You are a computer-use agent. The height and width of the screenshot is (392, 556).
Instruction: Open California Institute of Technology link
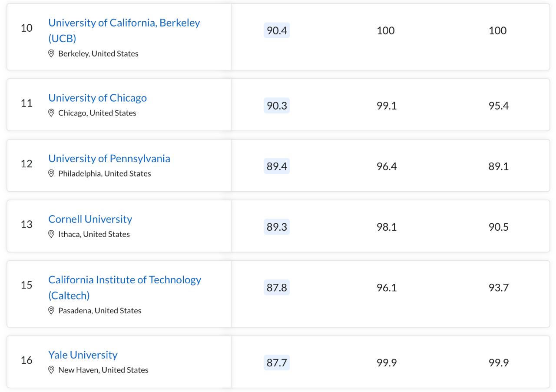124,280
